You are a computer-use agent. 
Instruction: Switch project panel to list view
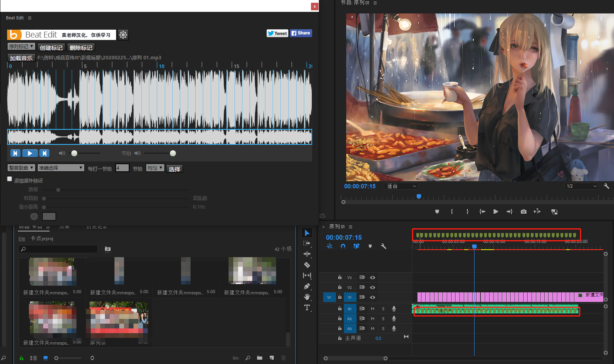tap(34, 358)
